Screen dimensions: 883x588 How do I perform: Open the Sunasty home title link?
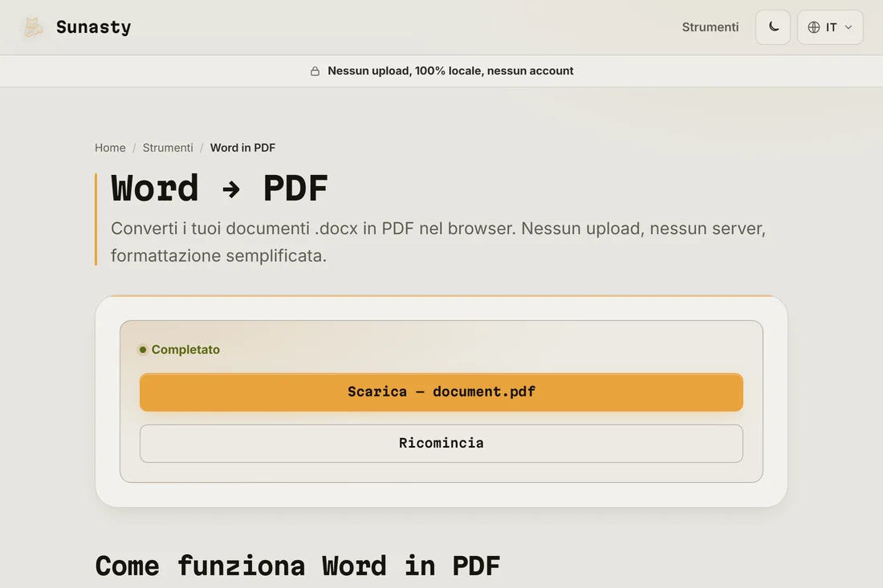pyautogui.click(x=93, y=27)
